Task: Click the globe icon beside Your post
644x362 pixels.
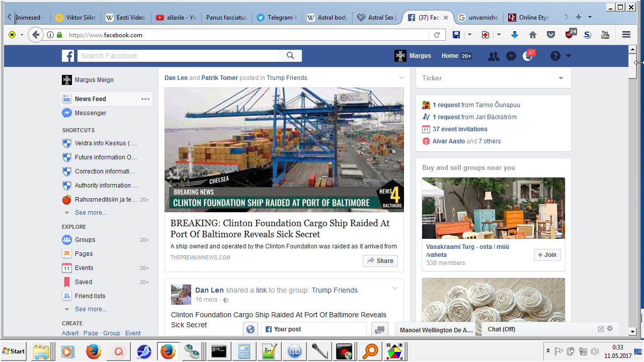Action: click(x=251, y=329)
